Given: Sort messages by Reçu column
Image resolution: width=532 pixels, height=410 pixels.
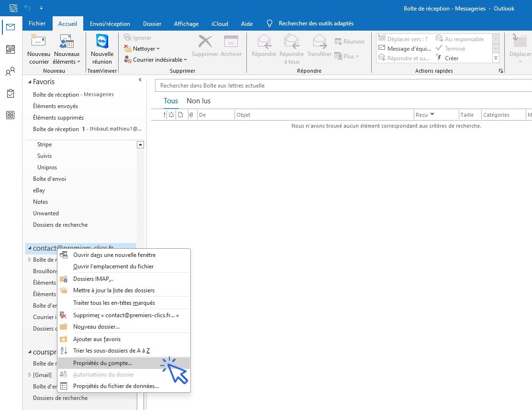Looking at the screenshot, I should point(436,115).
